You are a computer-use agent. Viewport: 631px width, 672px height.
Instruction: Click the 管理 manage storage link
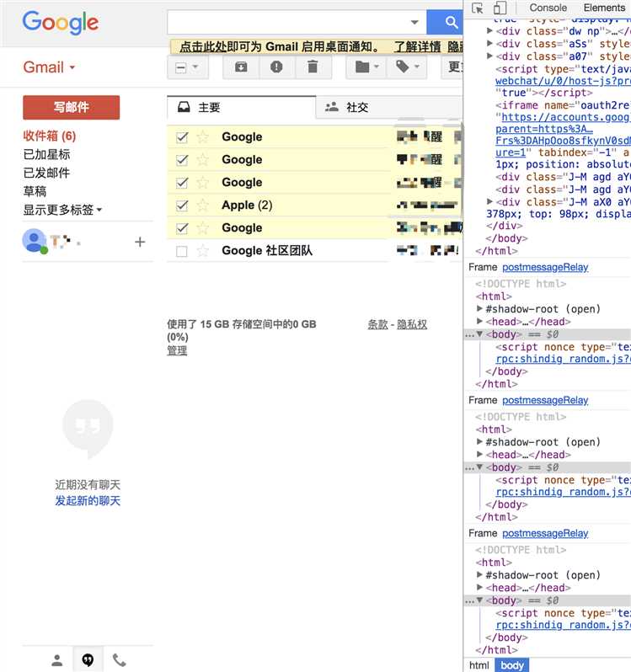point(177,350)
